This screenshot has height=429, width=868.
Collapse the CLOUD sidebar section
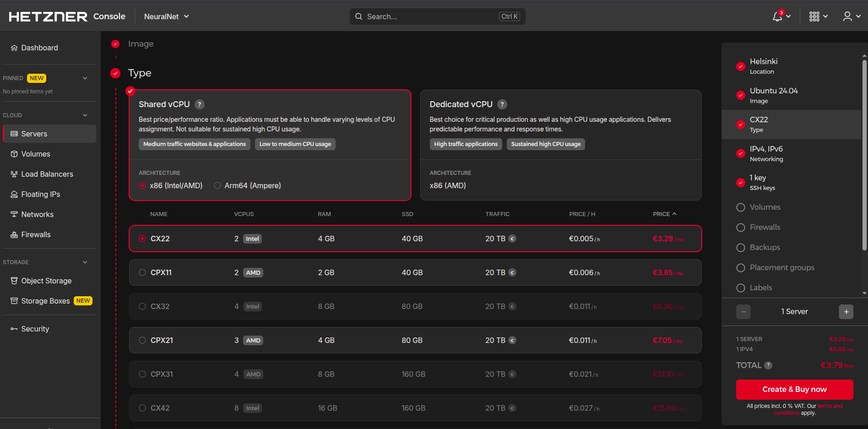point(85,115)
